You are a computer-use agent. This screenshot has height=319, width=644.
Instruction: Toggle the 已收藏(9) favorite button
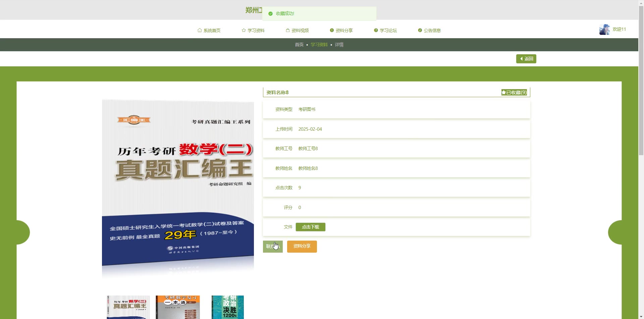(514, 92)
